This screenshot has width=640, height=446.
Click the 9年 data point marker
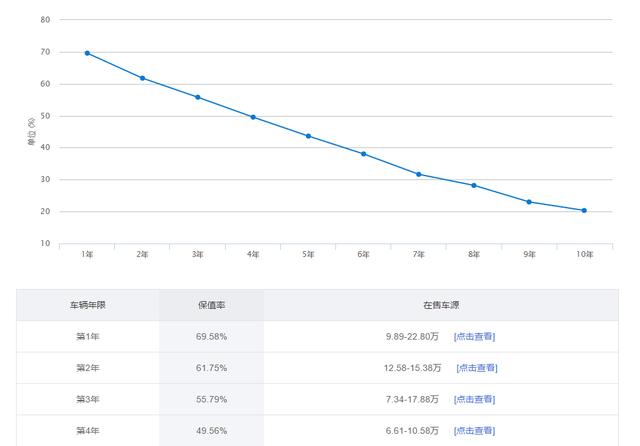click(529, 202)
